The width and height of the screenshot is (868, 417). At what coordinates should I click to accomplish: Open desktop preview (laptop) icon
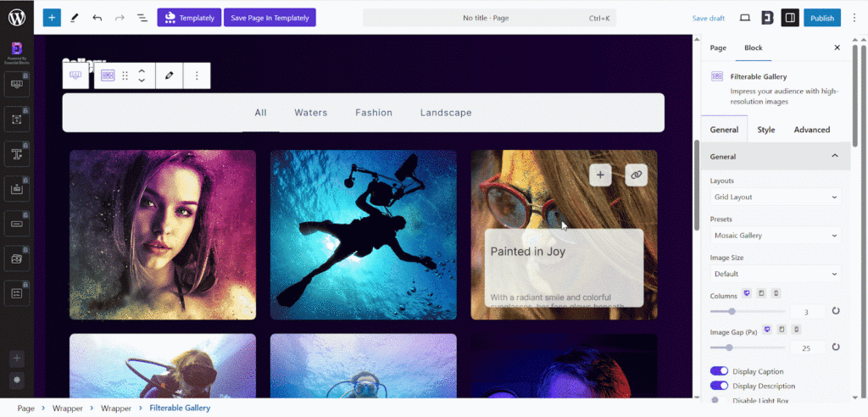coord(745,18)
